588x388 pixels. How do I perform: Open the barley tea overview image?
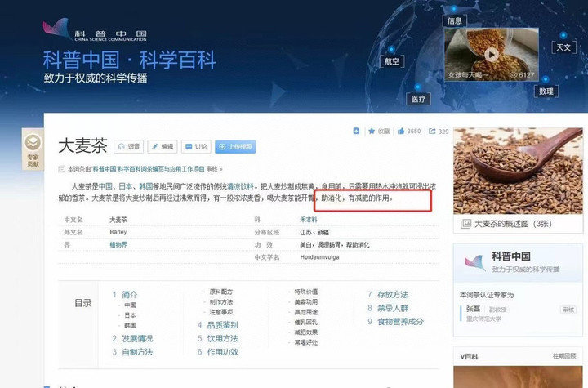point(518,171)
